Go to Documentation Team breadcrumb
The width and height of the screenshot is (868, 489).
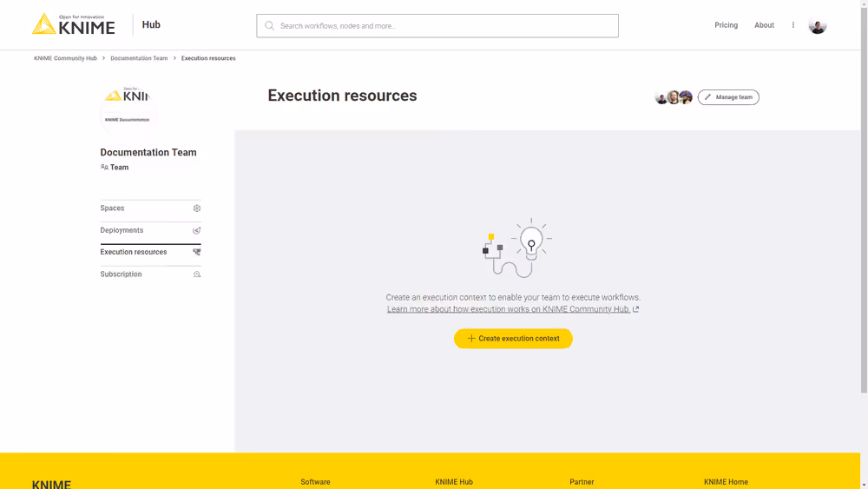coord(139,58)
